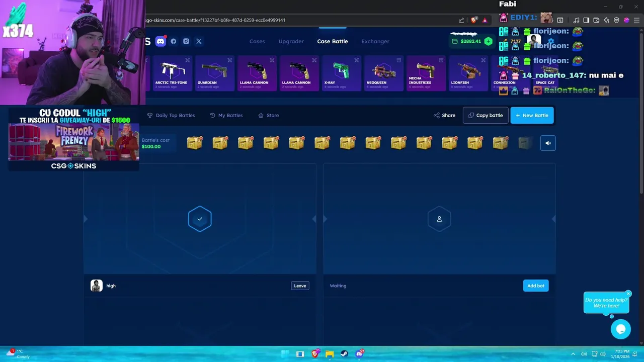The image size is (644, 362).
Task: Open the browser profile avatar icon
Action: click(626, 20)
